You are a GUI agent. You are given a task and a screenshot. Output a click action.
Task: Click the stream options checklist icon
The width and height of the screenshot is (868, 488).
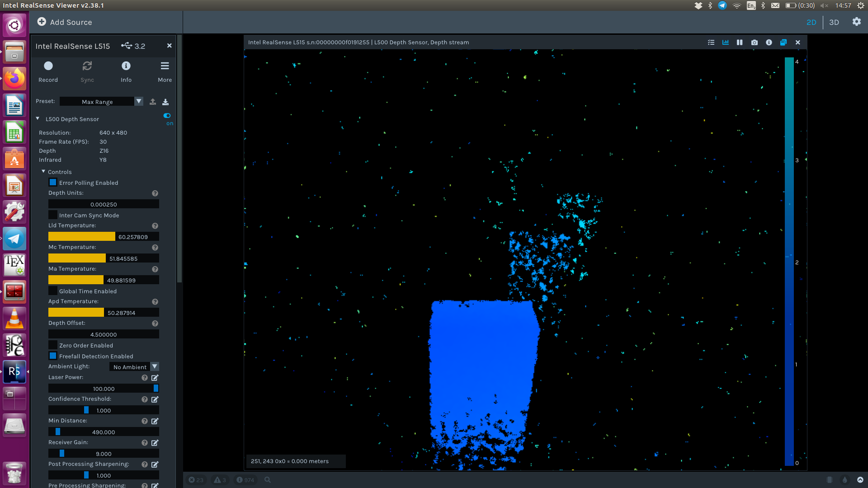pyautogui.click(x=711, y=42)
